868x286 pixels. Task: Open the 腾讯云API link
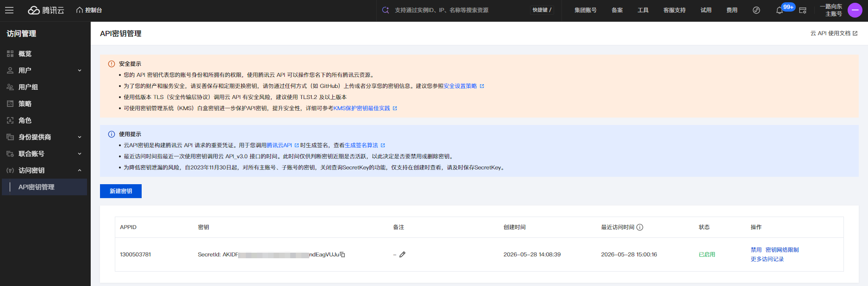click(282, 145)
